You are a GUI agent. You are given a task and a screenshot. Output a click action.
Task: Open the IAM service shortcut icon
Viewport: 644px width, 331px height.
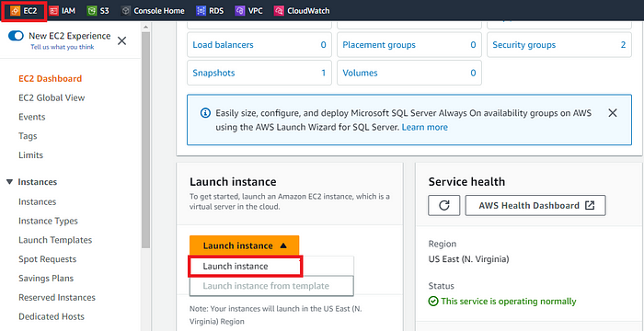pos(53,11)
